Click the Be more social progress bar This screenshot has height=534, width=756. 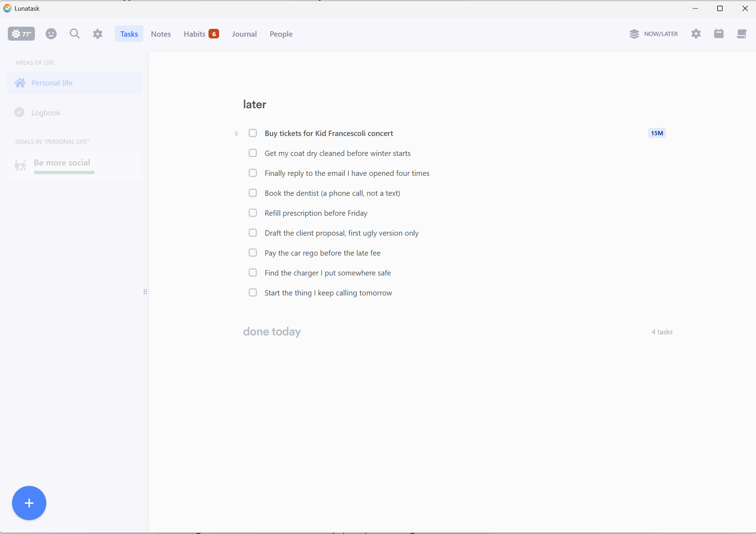pos(64,173)
